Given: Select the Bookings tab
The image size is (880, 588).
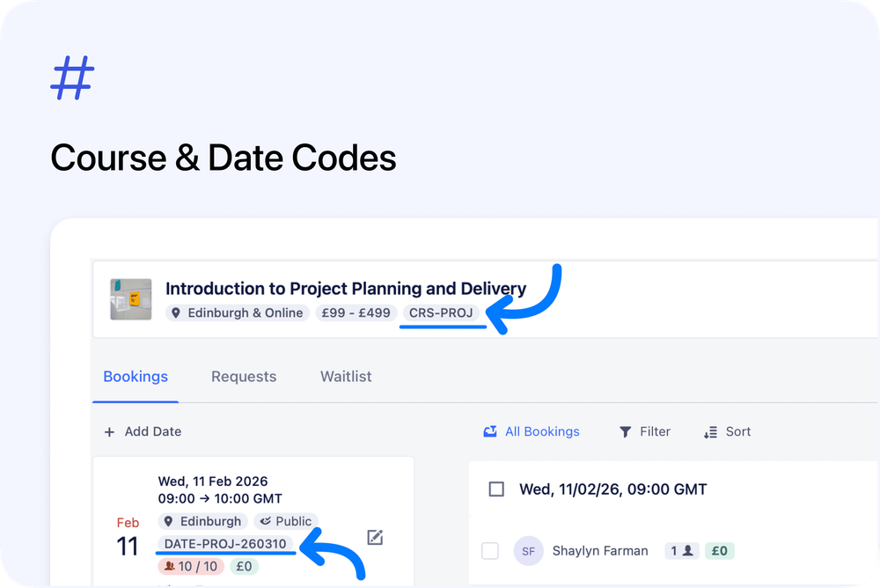Looking at the screenshot, I should [x=136, y=376].
